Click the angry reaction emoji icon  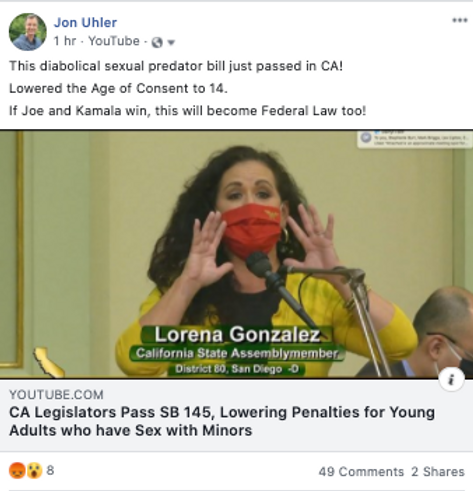(17, 471)
